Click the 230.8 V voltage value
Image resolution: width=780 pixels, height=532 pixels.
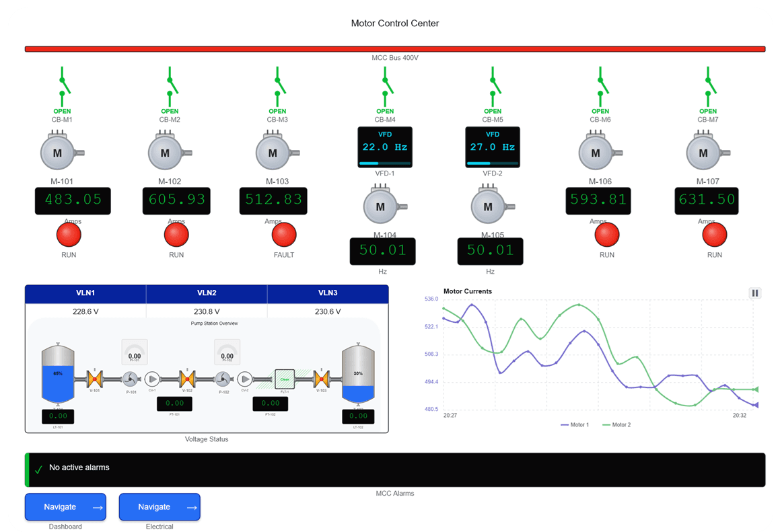207,312
